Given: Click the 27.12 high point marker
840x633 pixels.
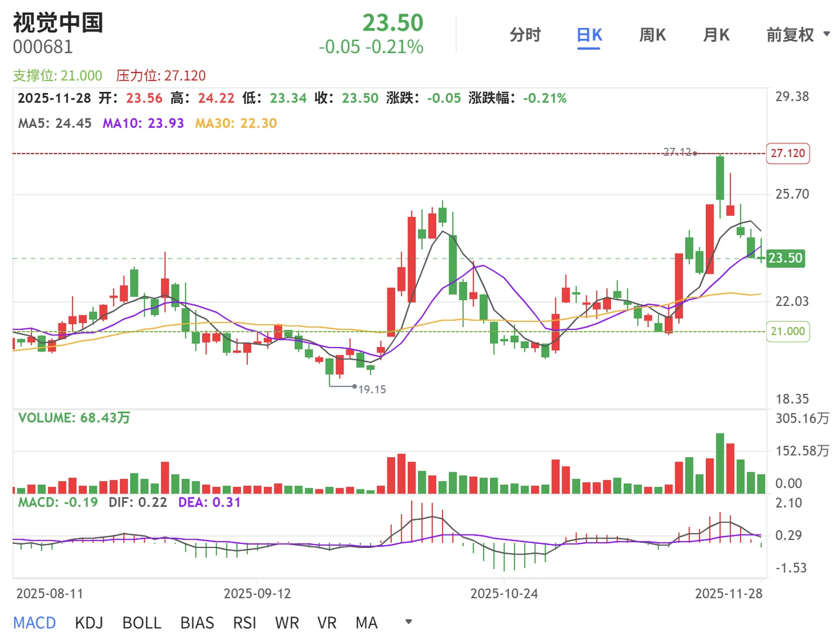Looking at the screenshot, I should (677, 152).
